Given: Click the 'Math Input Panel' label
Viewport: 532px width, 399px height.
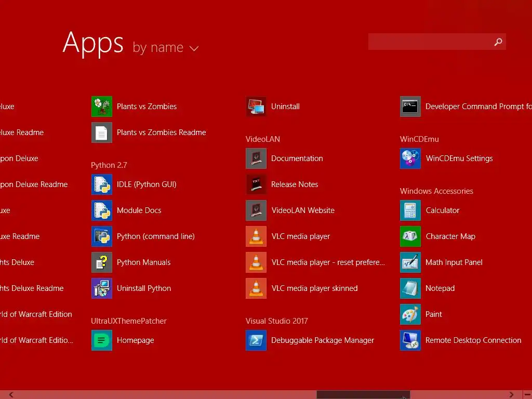Looking at the screenshot, I should click(x=454, y=262).
